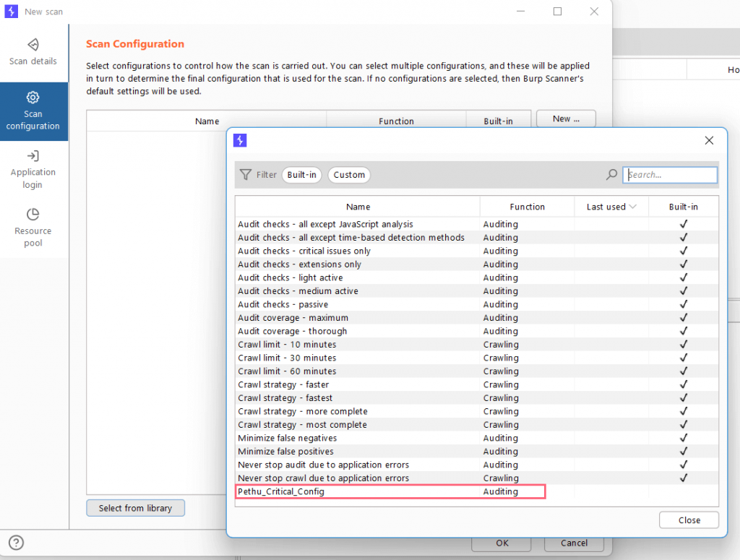Sort by Function column in library dialog

pos(527,207)
